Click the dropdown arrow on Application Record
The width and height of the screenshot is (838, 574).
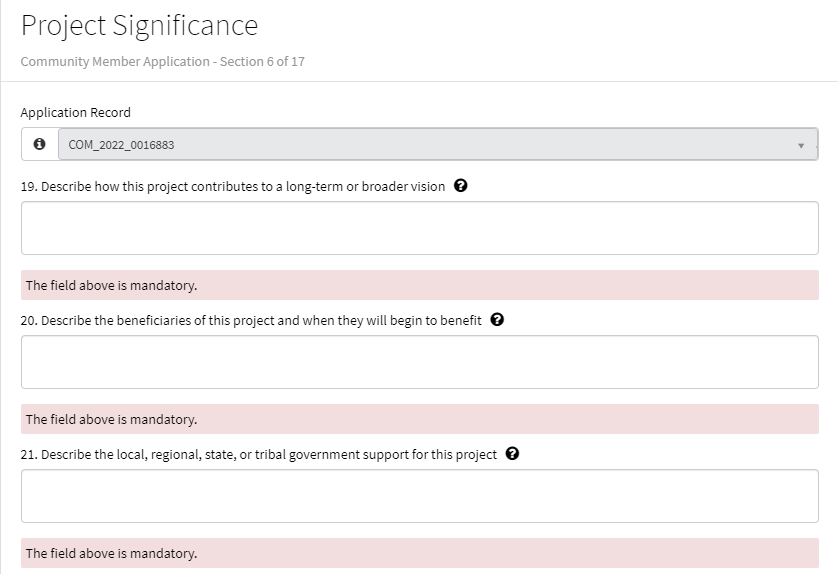(x=801, y=145)
